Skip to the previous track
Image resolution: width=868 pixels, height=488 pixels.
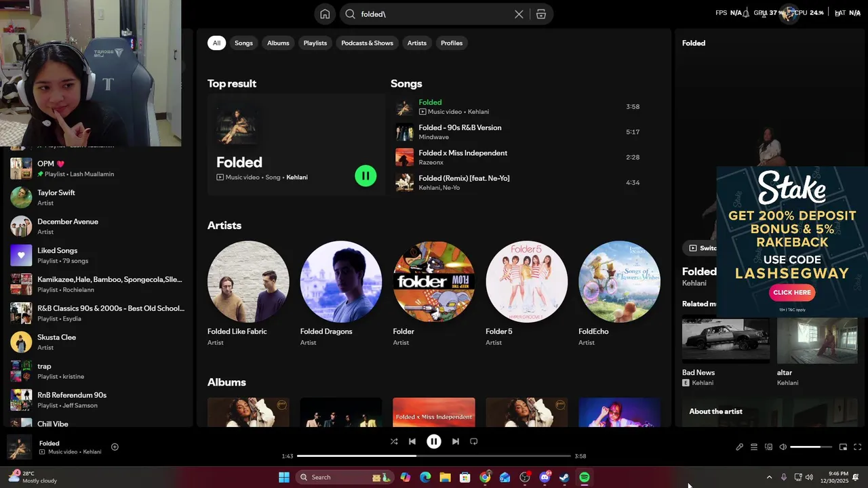point(412,441)
